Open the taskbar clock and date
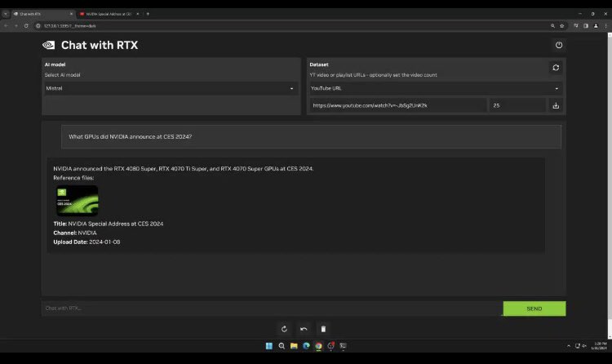 pos(599,346)
